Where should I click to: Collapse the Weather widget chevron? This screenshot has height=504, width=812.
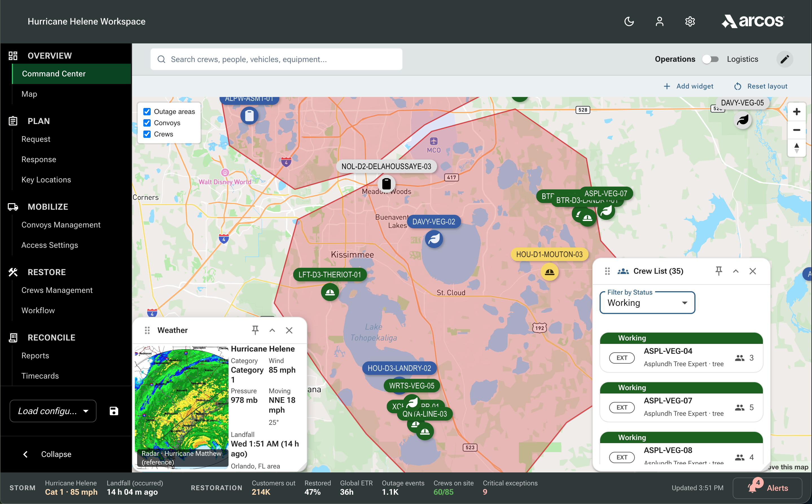[272, 330]
